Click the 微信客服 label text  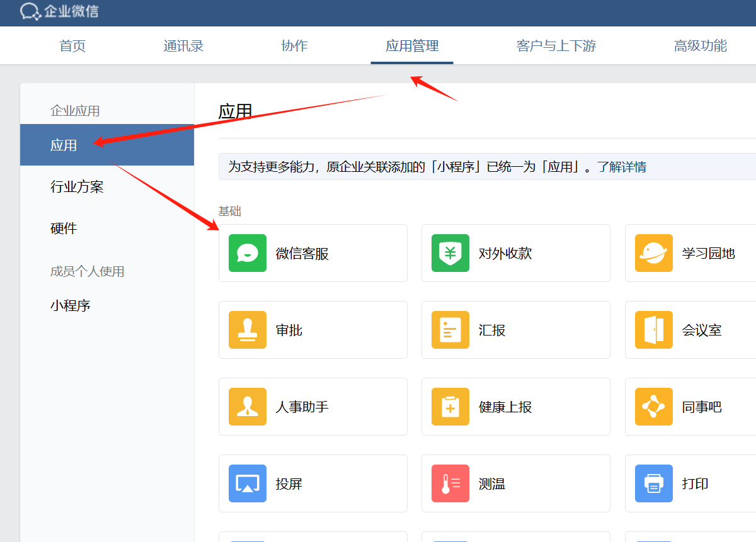point(302,254)
